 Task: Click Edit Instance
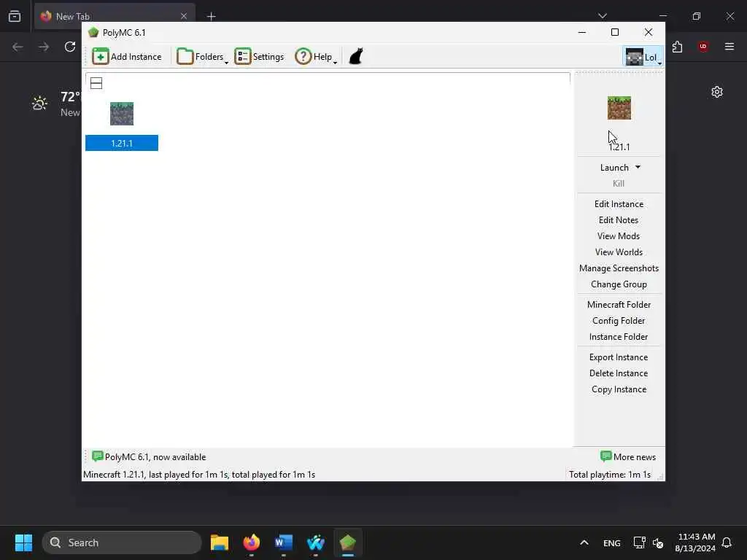(x=619, y=204)
